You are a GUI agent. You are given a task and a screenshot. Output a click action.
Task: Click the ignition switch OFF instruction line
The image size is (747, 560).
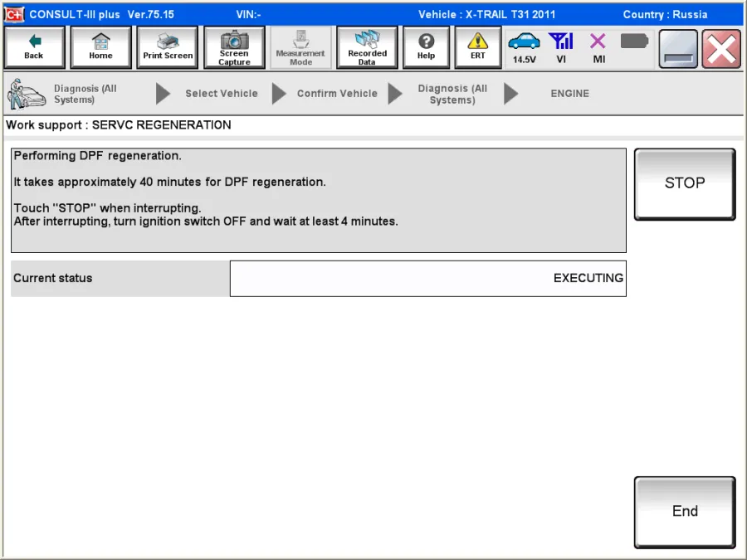(206, 222)
